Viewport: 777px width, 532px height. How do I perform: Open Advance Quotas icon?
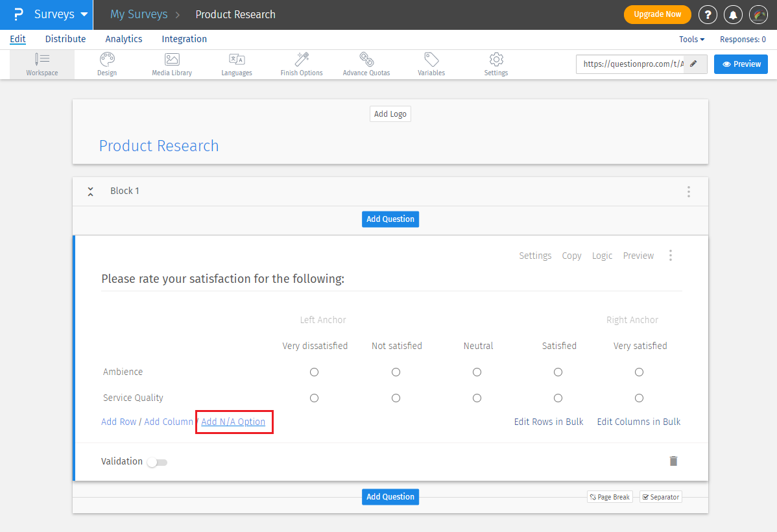(366, 60)
